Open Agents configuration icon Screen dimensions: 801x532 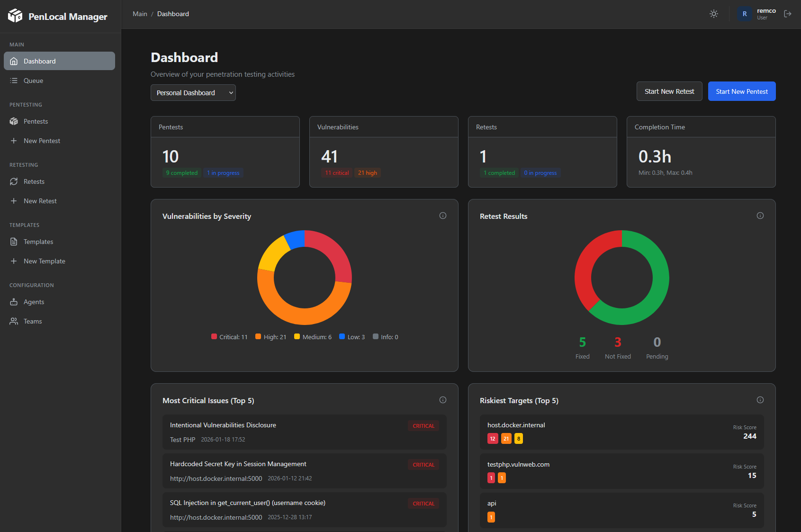pos(14,302)
